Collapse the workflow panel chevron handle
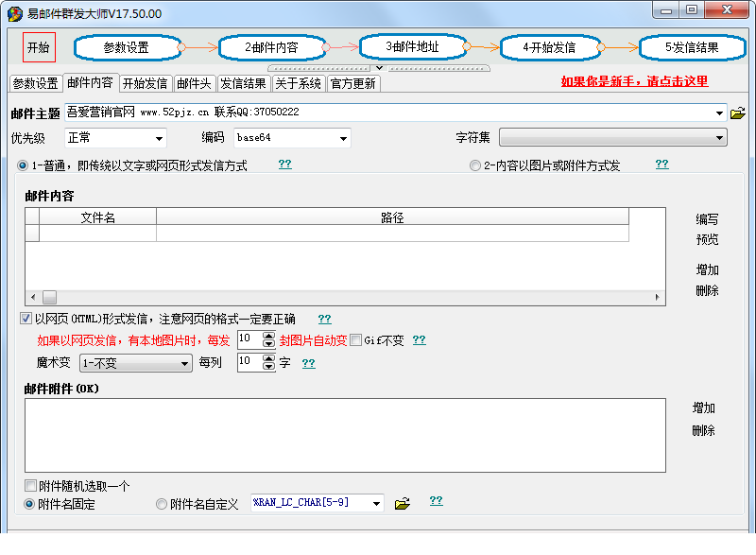The height and width of the screenshot is (555, 756). (379, 68)
